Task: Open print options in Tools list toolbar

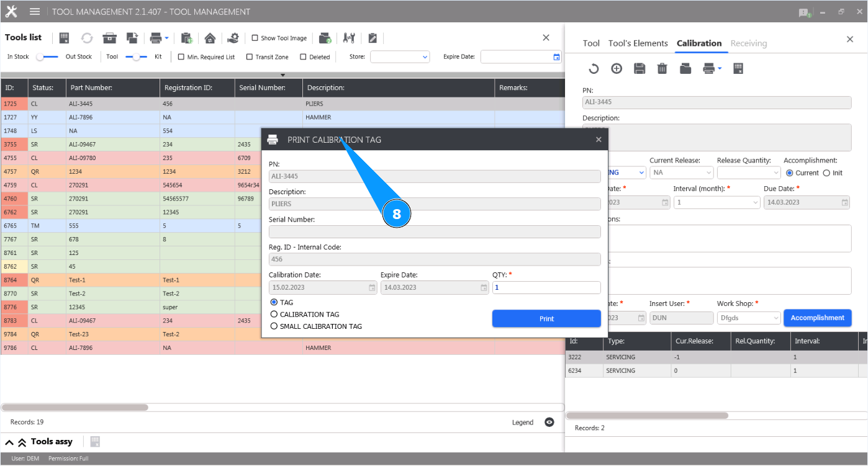Action: (159, 38)
